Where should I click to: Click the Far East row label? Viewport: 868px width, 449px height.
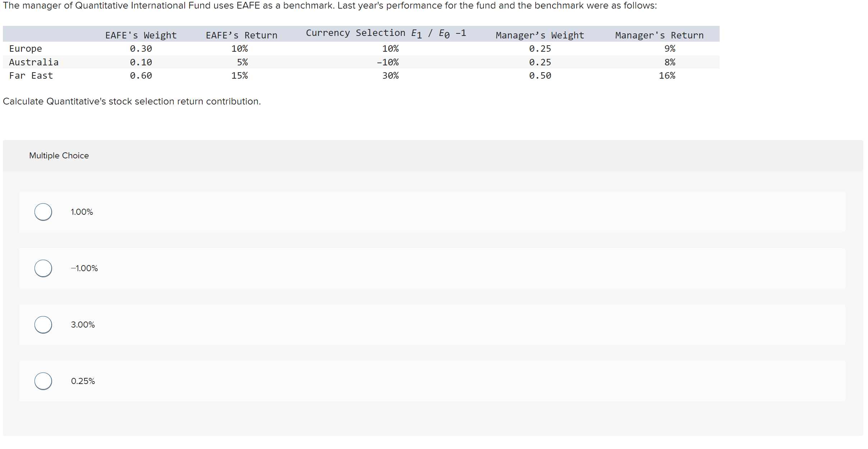pos(31,76)
